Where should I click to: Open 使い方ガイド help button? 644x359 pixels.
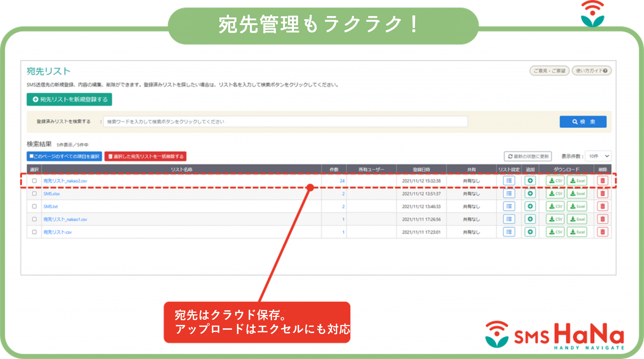point(591,71)
